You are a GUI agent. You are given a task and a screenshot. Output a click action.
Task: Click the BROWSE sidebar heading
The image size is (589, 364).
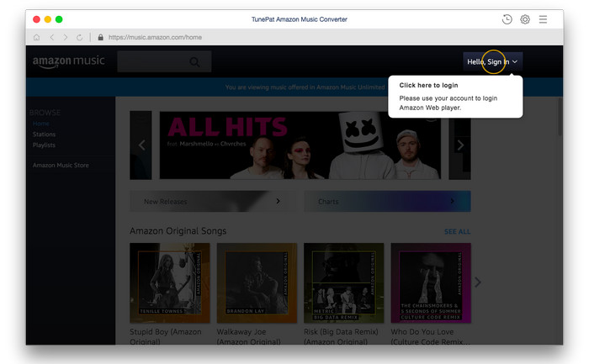click(45, 113)
